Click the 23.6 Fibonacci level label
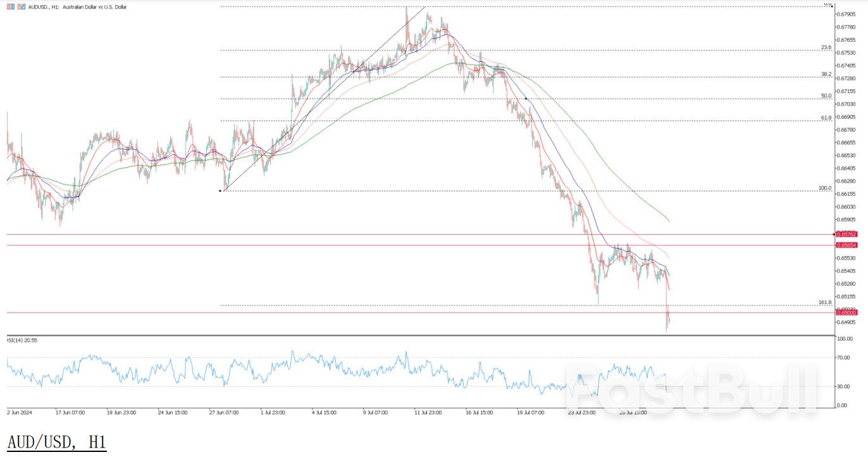Image resolution: width=868 pixels, height=457 pixels. click(x=826, y=47)
